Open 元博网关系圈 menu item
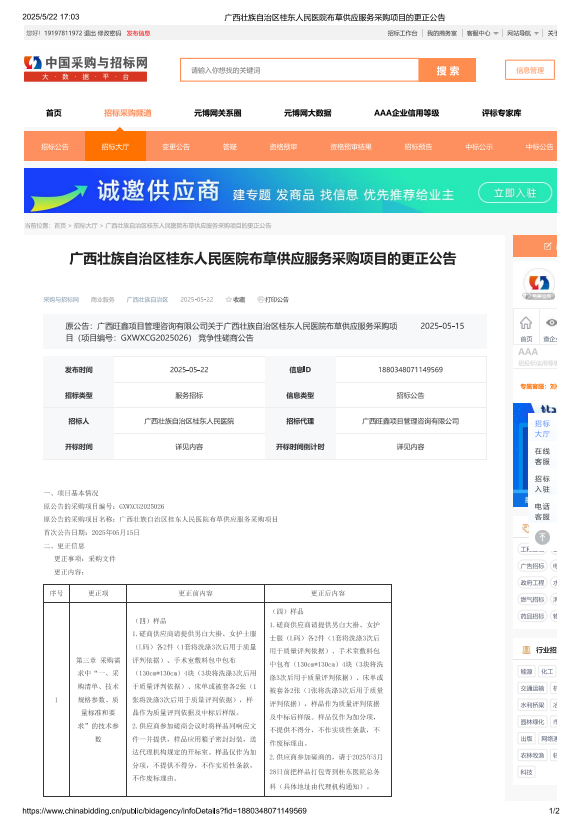The height and width of the screenshot is (825, 583). pyautogui.click(x=218, y=113)
